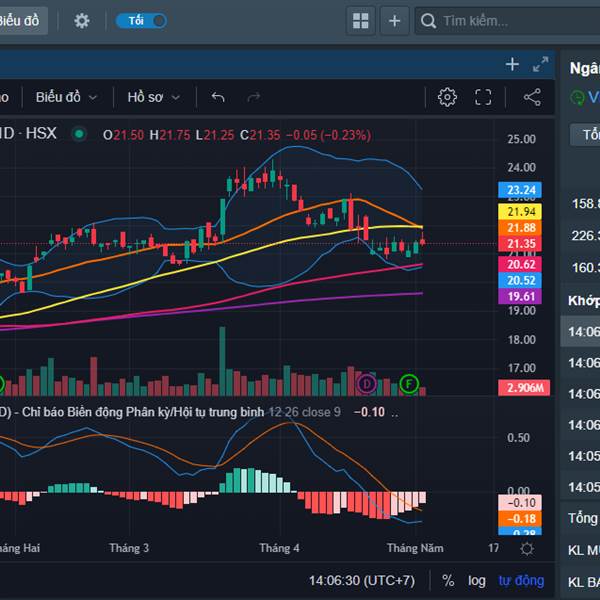The height and width of the screenshot is (600, 600).
Task: Toggle percent scale mode
Action: pyautogui.click(x=448, y=580)
